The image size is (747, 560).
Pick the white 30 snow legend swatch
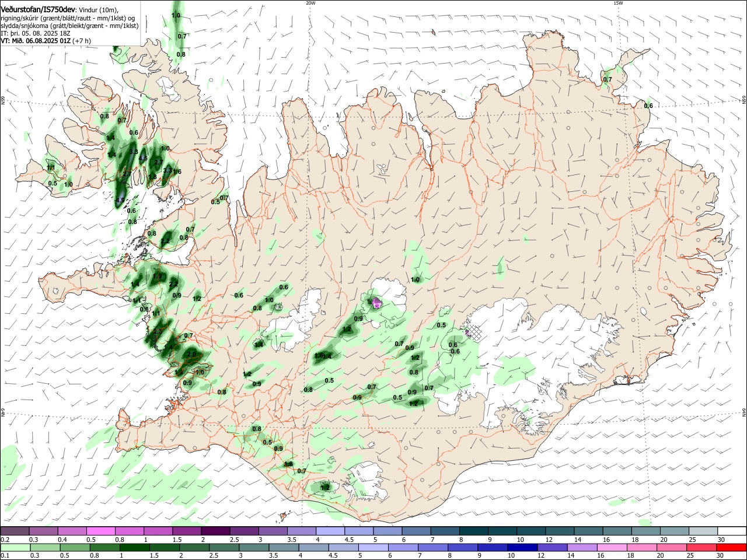click(732, 531)
